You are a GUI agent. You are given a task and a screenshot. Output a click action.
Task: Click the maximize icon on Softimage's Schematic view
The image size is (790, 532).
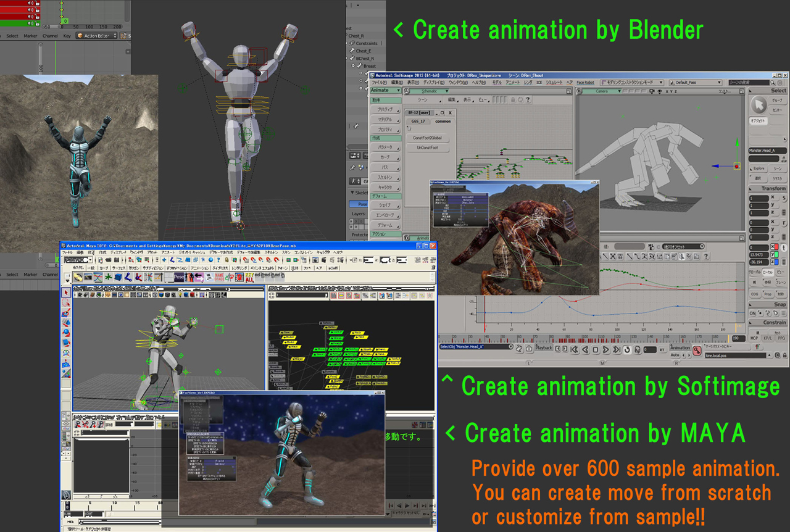(x=568, y=91)
